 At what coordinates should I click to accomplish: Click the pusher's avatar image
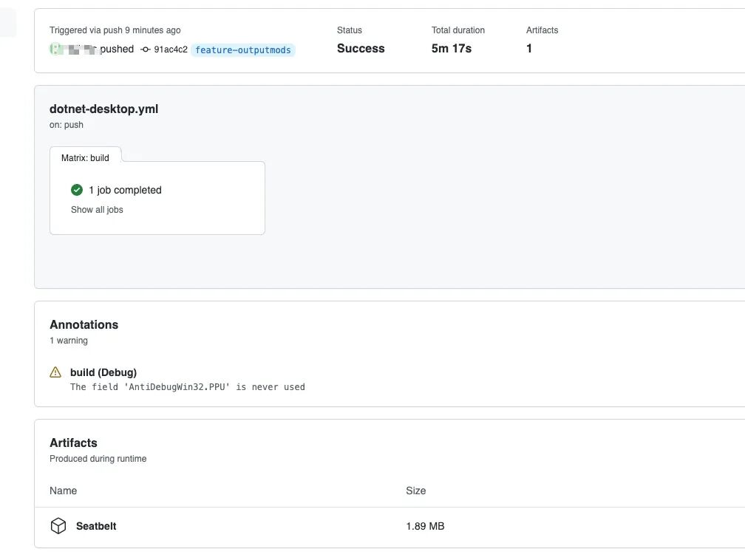pyautogui.click(x=55, y=49)
